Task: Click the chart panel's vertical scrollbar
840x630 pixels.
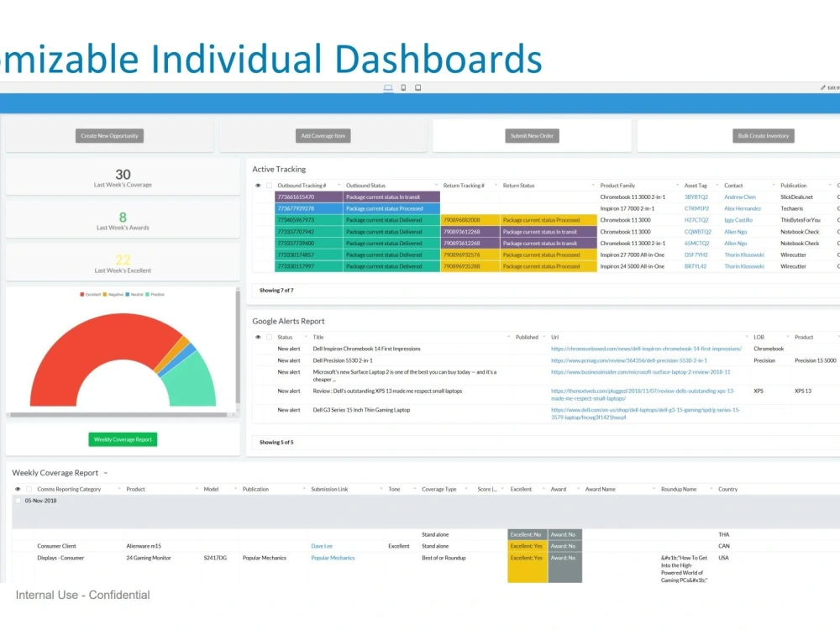Action: coord(238,347)
